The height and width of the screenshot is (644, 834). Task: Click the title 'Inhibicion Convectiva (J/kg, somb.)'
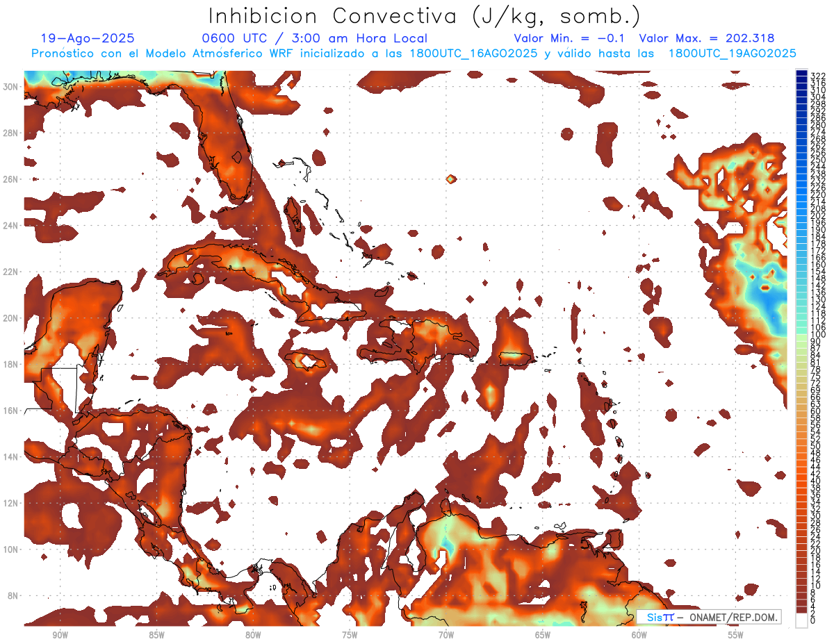click(425, 16)
